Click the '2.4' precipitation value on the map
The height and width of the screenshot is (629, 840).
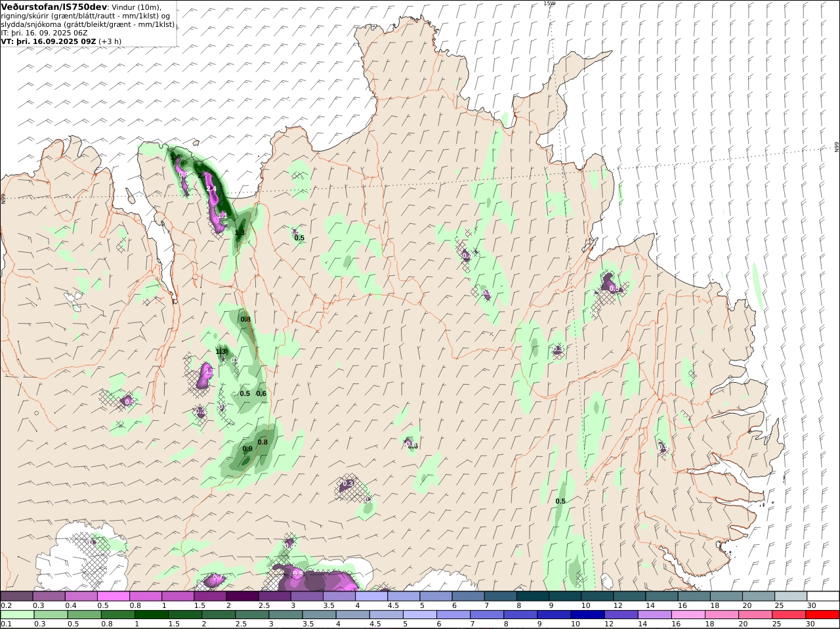tap(211, 189)
